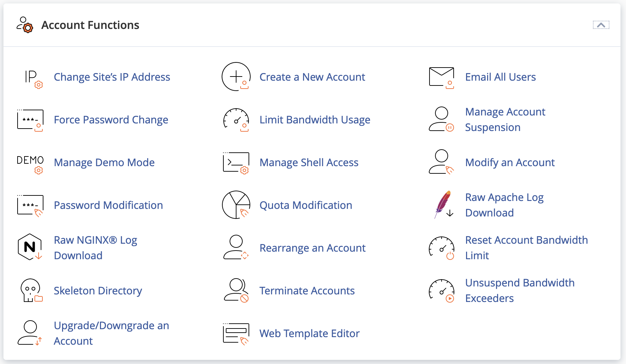Go to Modify an Account
The height and width of the screenshot is (364, 626).
pyautogui.click(x=510, y=162)
